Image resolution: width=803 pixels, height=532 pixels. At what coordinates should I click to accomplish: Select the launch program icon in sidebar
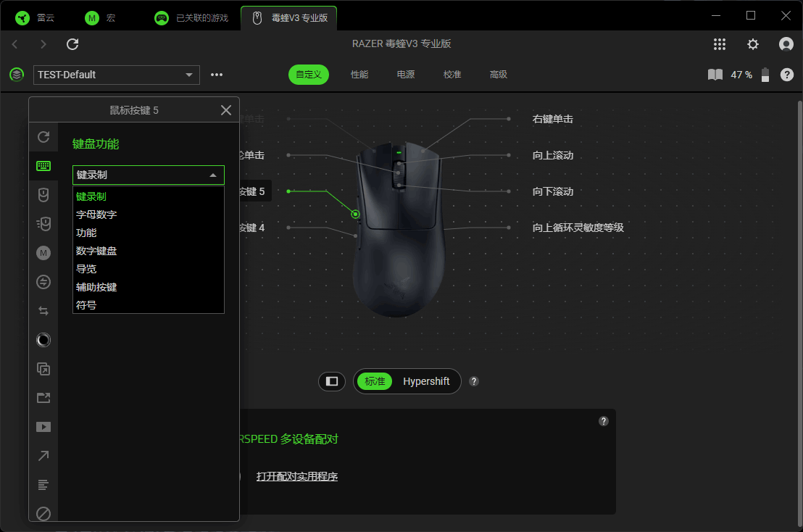43,398
